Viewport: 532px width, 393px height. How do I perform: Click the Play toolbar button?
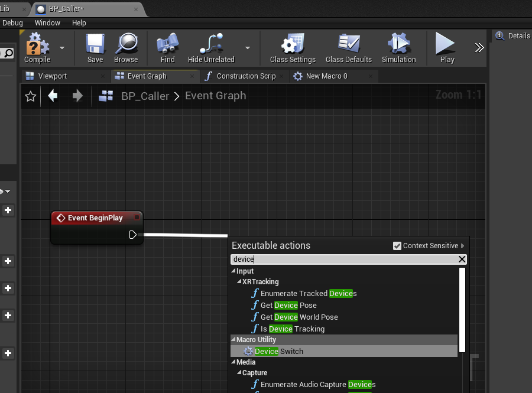447,48
